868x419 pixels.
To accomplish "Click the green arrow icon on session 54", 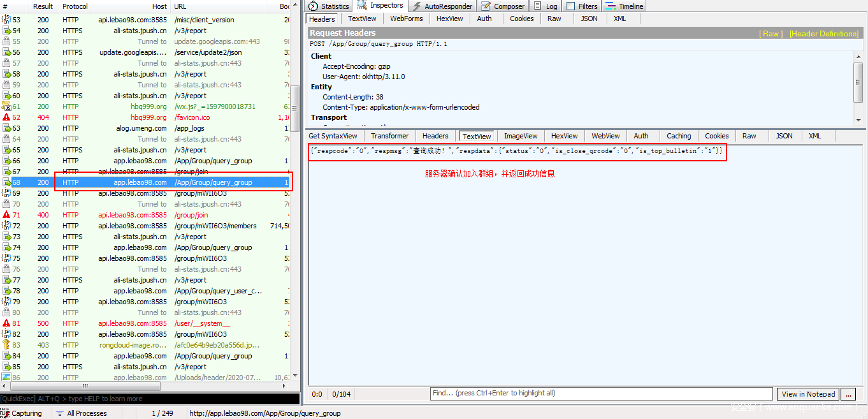I will 6,31.
